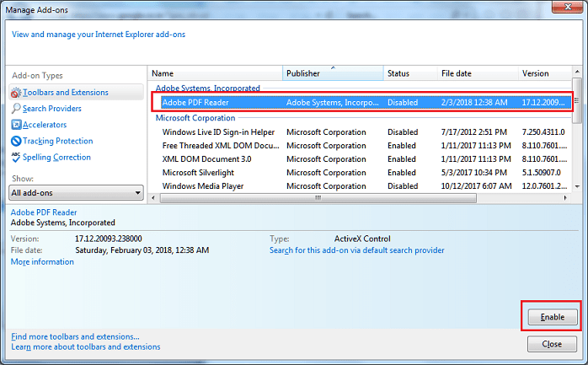The width and height of the screenshot is (588, 365).
Task: Sort list by Status column header
Action: click(x=410, y=73)
